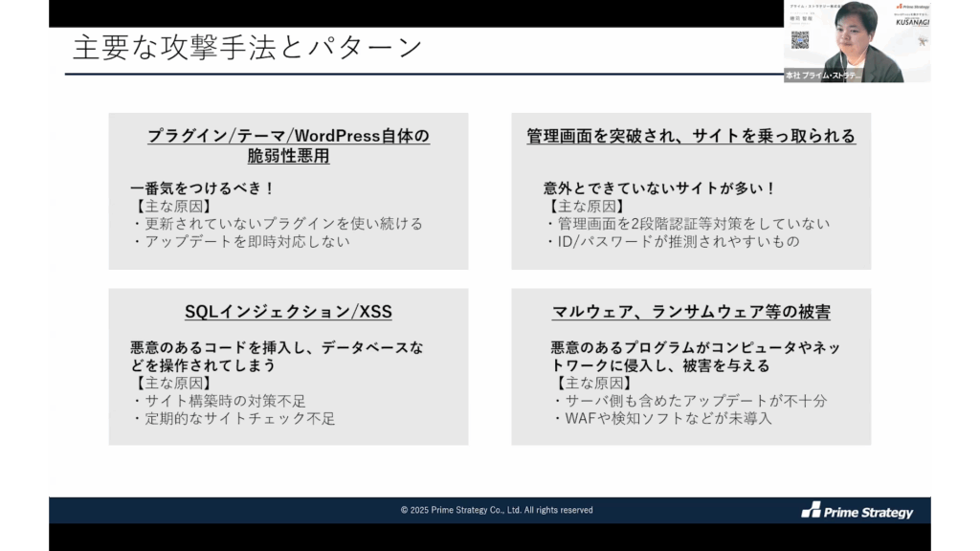Click the KUSANAGI logo in the speaker video

pos(912,23)
